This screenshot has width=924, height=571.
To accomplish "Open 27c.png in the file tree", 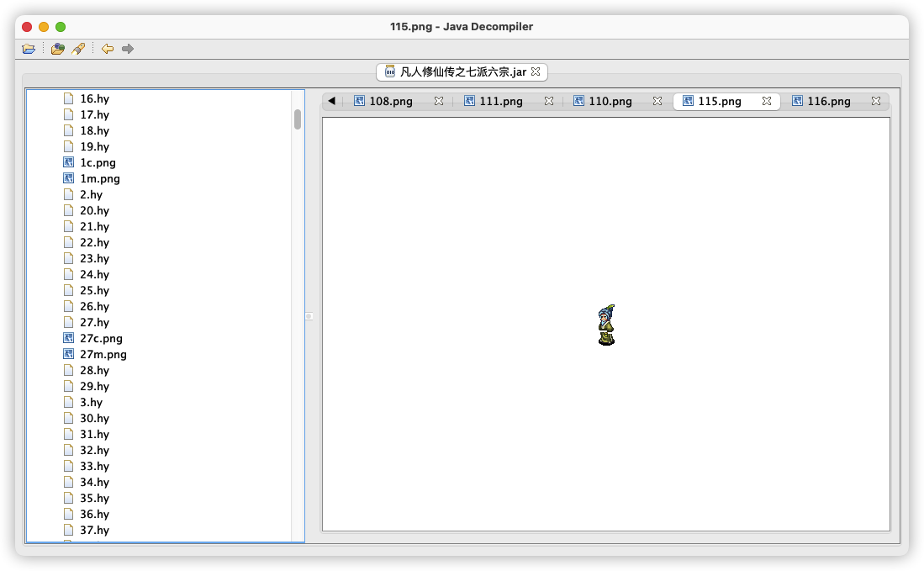I will click(101, 338).
